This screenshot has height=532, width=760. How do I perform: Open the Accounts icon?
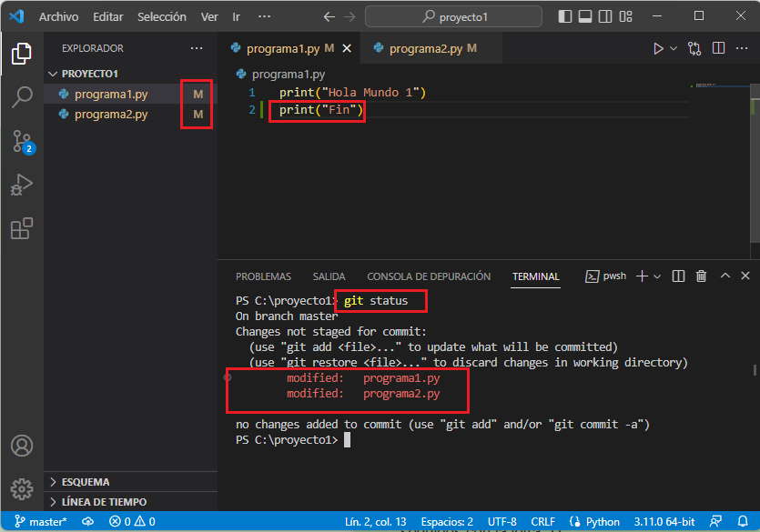tap(22, 446)
